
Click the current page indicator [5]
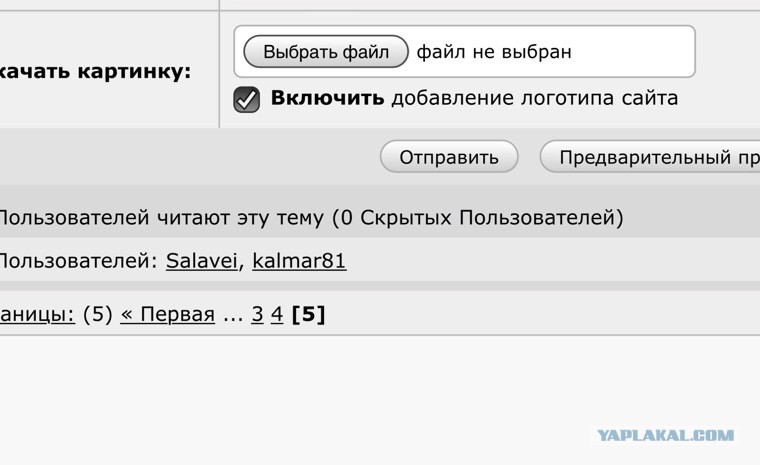tap(308, 314)
